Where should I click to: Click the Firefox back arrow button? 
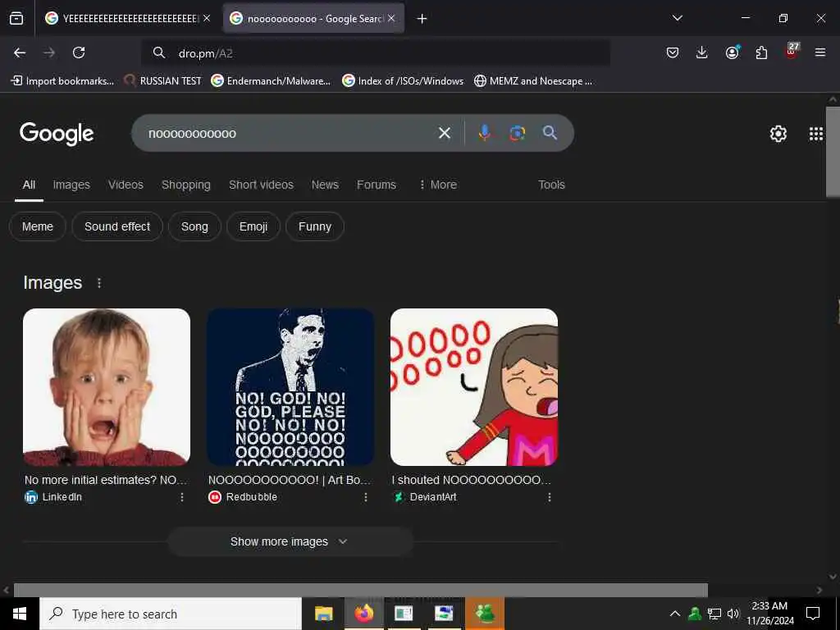pos(20,52)
